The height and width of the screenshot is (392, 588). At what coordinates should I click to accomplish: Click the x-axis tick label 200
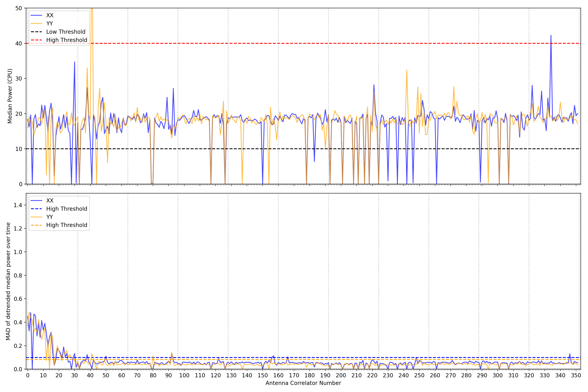(x=341, y=376)
